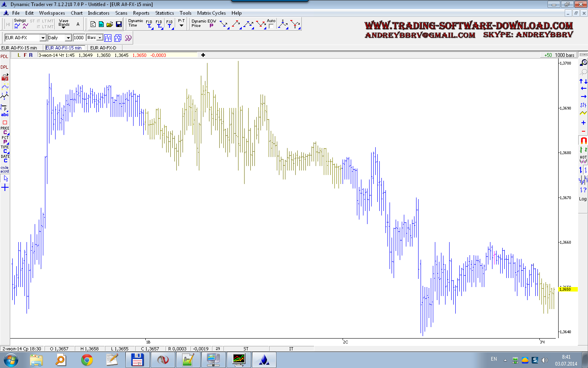Open the Wave Bands dropdown arrow
This screenshot has width=588, height=368.
tap(64, 27)
